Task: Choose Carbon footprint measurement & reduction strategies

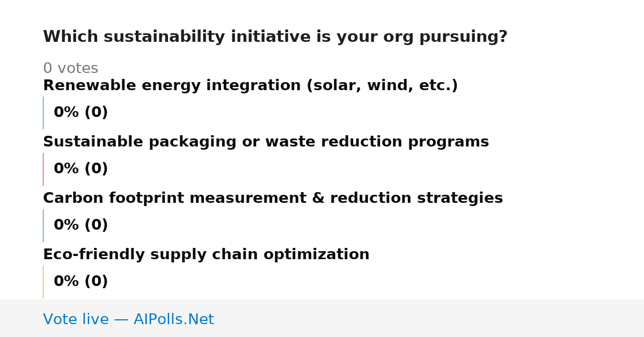Action: click(x=273, y=199)
